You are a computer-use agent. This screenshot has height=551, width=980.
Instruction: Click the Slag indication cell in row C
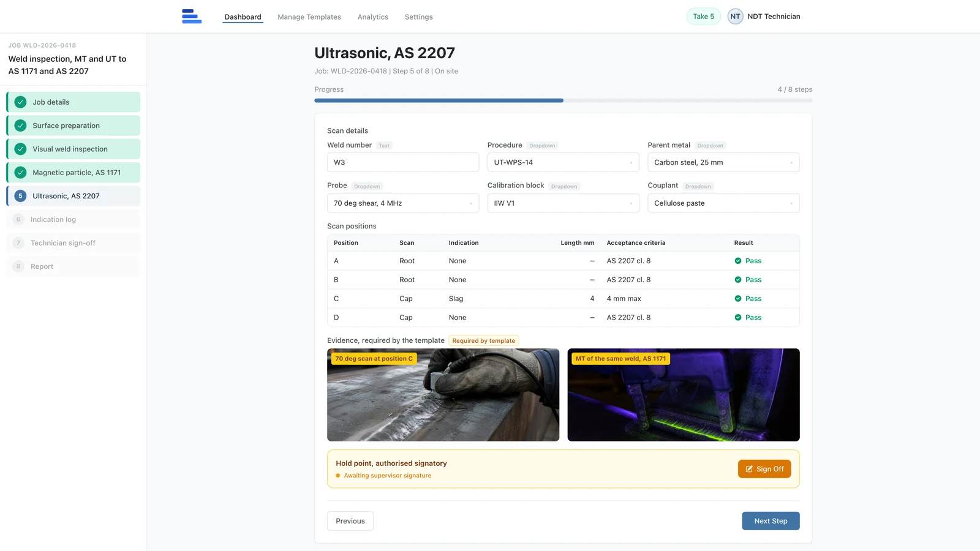[456, 299]
